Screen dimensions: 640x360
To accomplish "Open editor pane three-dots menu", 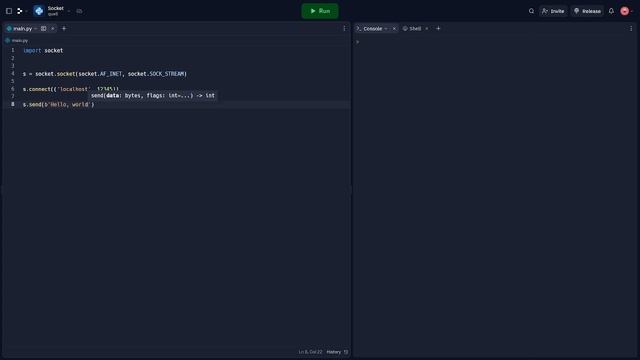I will [344, 29].
